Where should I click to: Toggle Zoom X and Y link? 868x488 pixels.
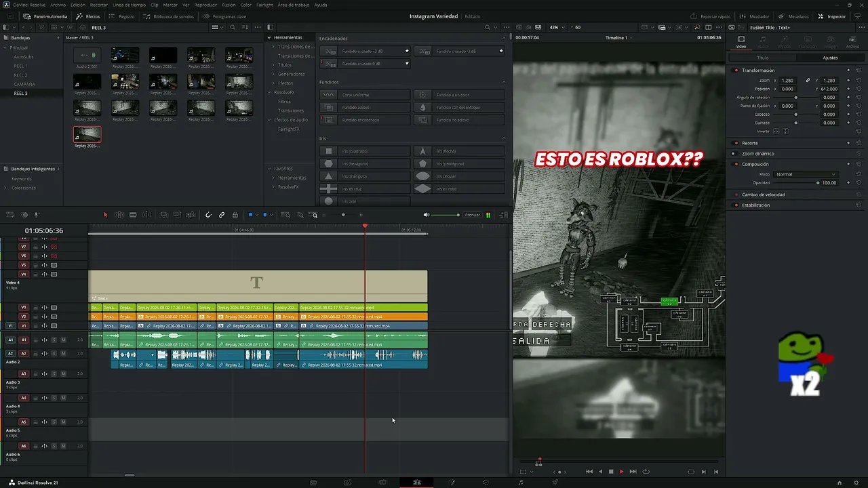click(x=808, y=80)
